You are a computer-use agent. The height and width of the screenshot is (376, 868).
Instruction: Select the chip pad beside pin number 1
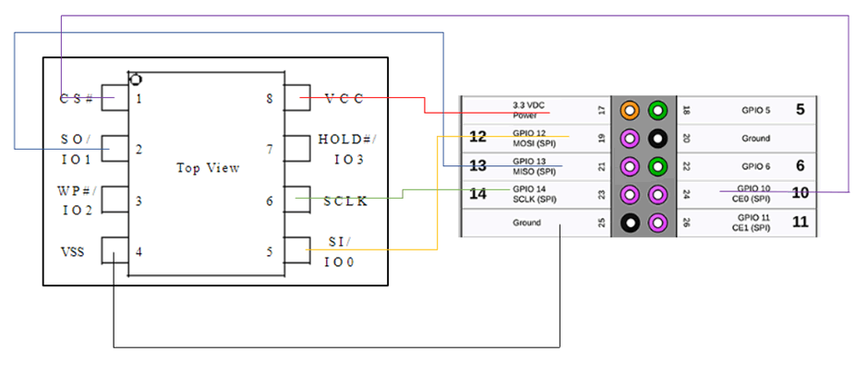point(115,98)
